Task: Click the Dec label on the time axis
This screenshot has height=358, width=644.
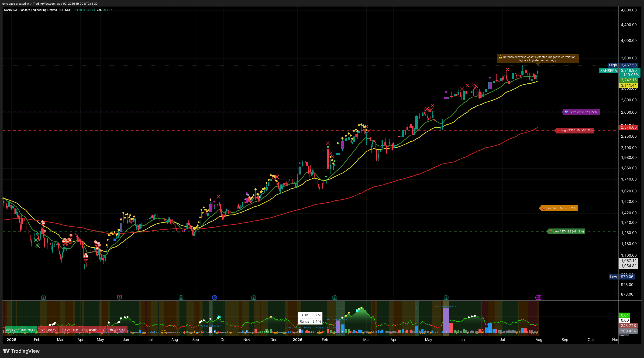Action: coord(274,340)
